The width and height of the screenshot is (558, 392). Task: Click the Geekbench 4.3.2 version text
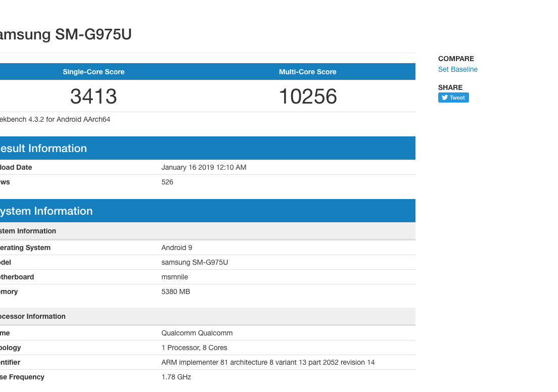tap(55, 120)
